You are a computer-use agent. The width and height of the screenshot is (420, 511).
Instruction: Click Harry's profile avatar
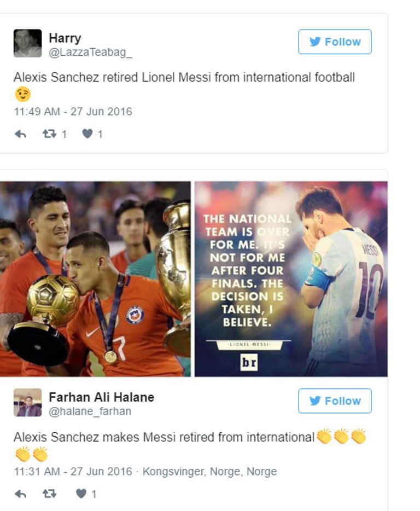[x=27, y=43]
